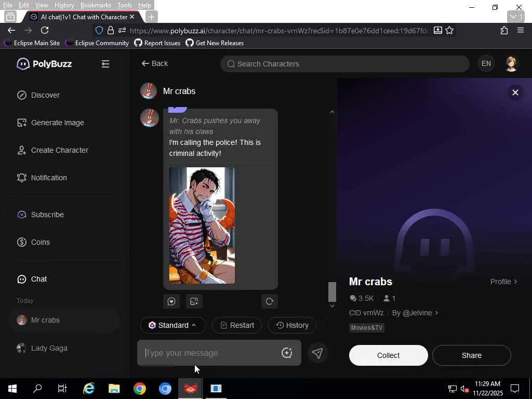Open the generated image in chat message
The image size is (532, 399).
202,225
